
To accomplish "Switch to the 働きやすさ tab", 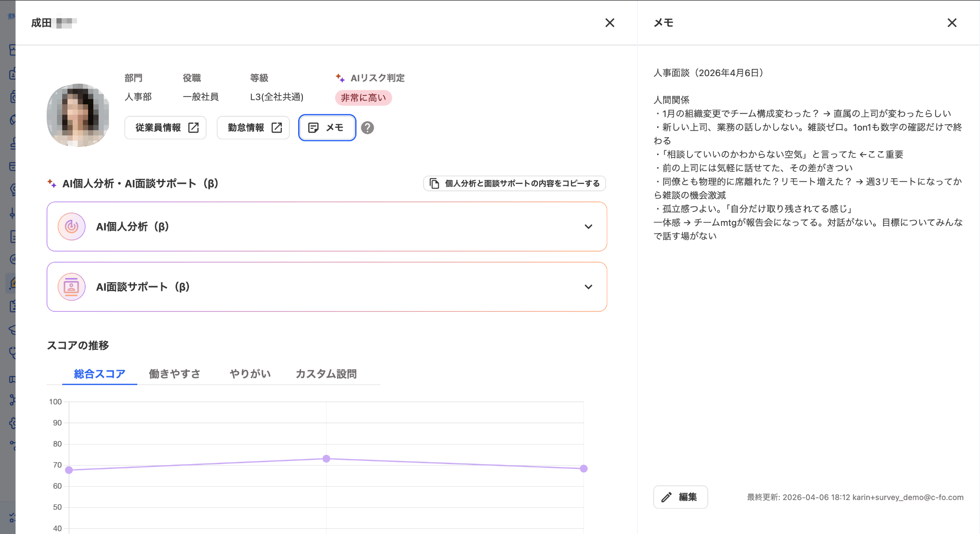I will click(175, 374).
